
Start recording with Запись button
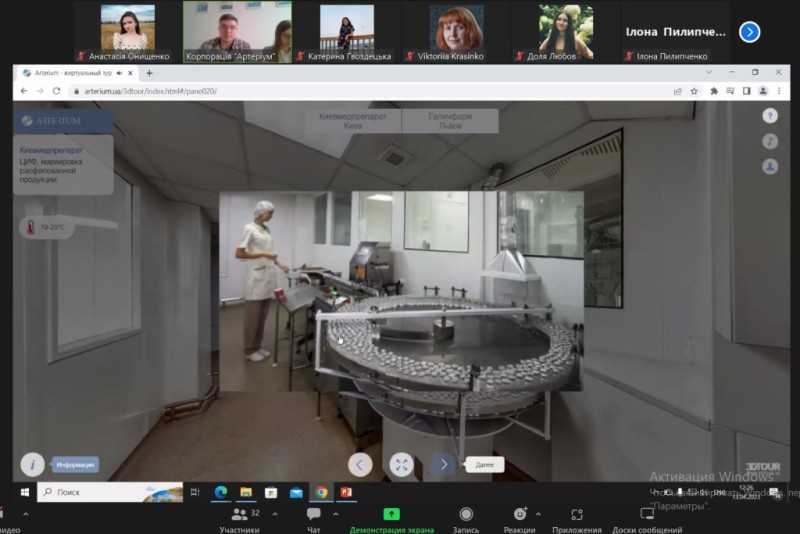pos(466,520)
